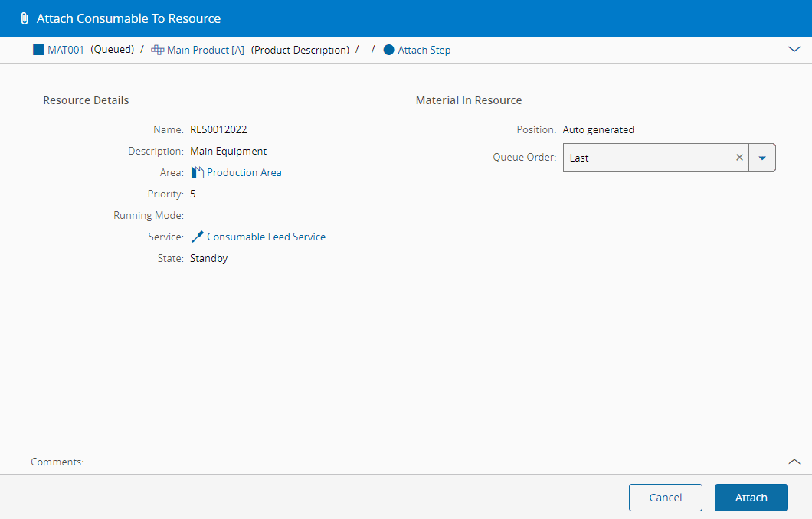
Task: Click the Consumable Feed Service tool icon
Action: coord(198,237)
